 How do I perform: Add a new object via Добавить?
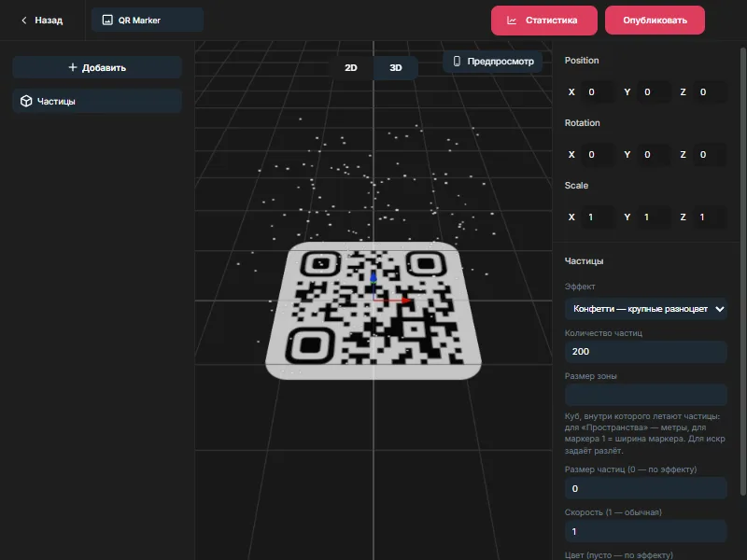(97, 67)
